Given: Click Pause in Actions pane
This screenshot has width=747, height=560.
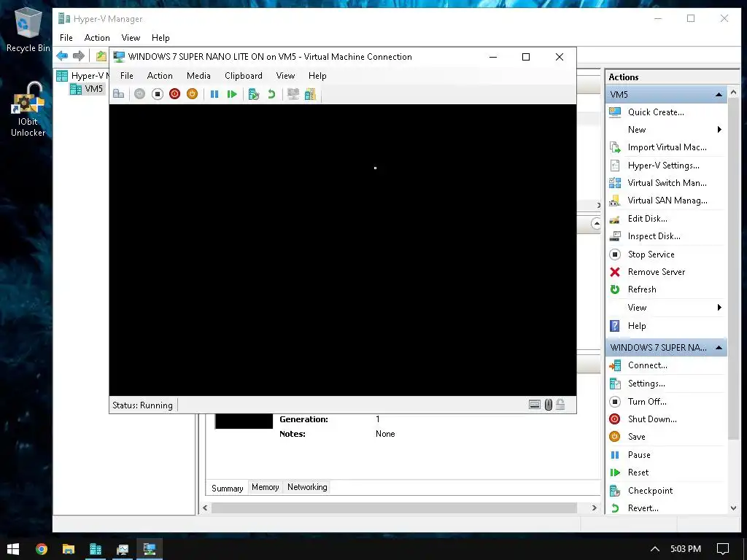Looking at the screenshot, I should coord(639,455).
